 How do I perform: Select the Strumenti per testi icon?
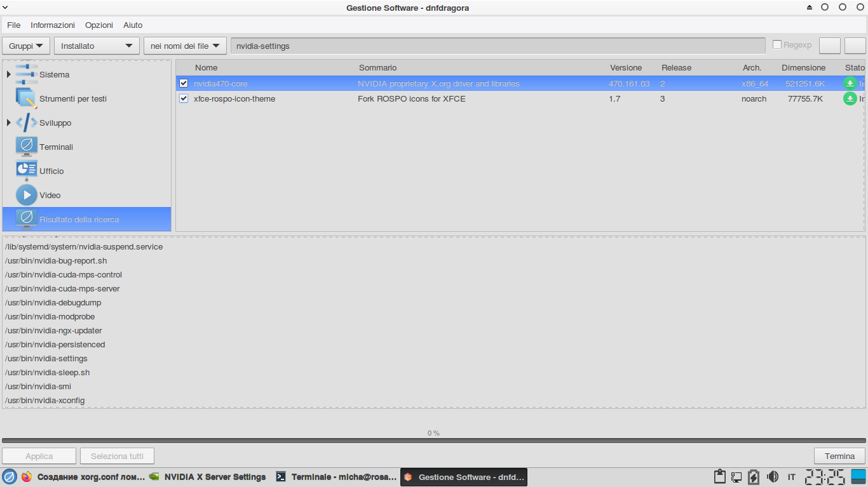point(26,98)
